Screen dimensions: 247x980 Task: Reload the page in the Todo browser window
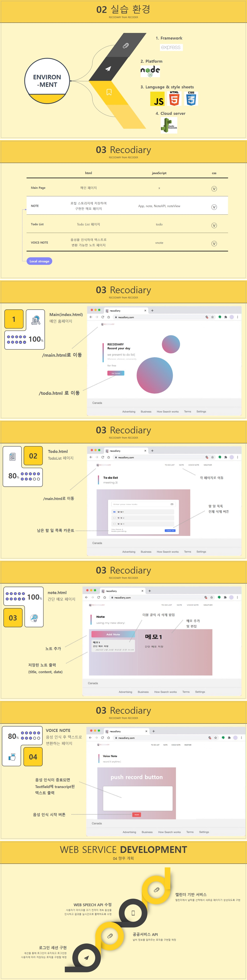(103, 457)
